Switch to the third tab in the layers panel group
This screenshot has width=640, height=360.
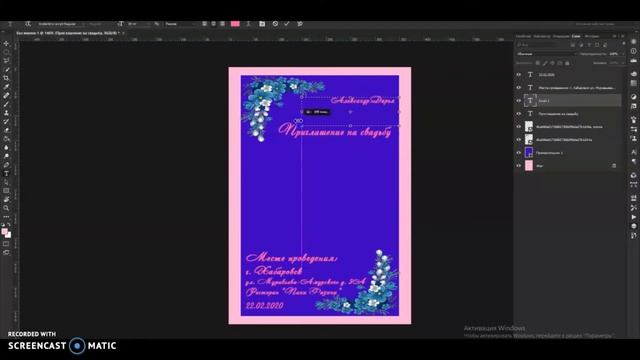coord(561,36)
